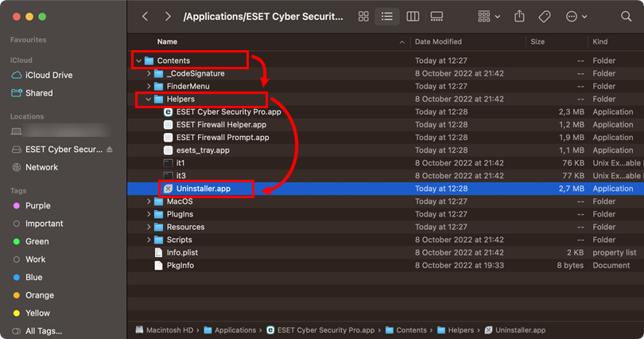This screenshot has height=339, width=644.
Task: Expand the Resources folder
Action: pyautogui.click(x=149, y=227)
